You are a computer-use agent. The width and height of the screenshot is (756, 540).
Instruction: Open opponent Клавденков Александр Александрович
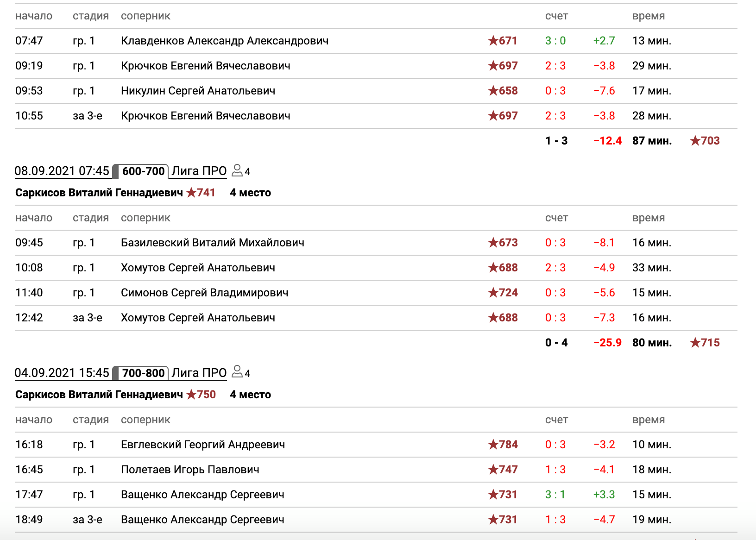225,41
